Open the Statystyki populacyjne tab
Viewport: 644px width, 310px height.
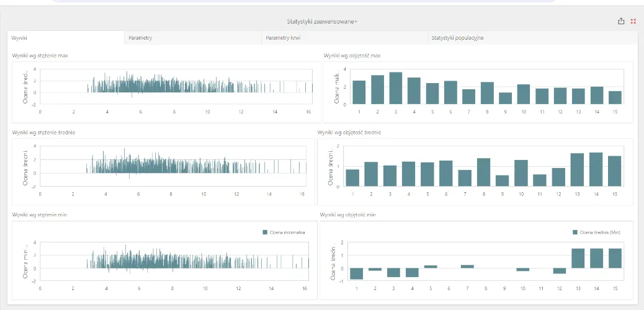click(532, 38)
